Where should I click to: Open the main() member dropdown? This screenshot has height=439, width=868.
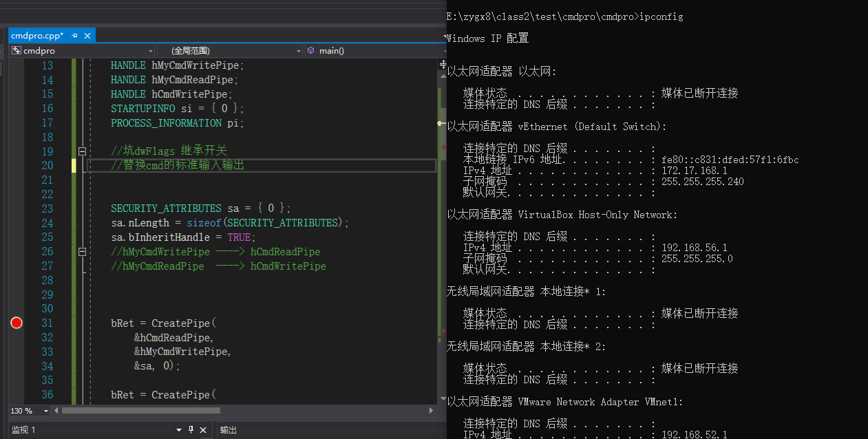(375, 51)
